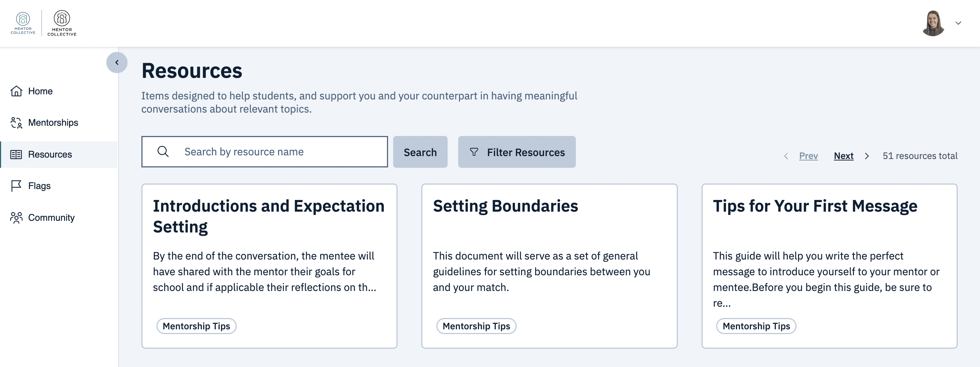Screen dimensions: 980x367
Task: Click the left chevron beside Prev
Action: [x=786, y=156]
